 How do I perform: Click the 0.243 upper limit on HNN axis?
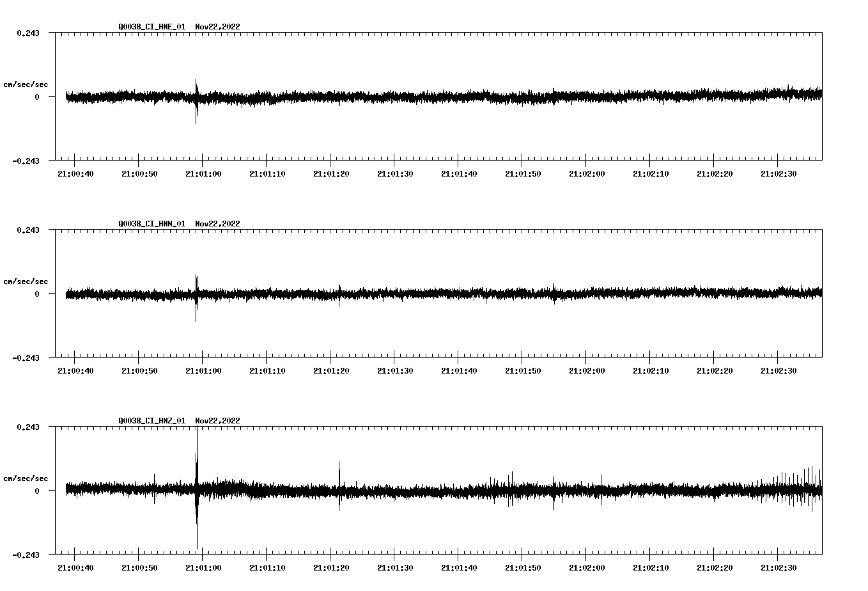[x=27, y=230]
